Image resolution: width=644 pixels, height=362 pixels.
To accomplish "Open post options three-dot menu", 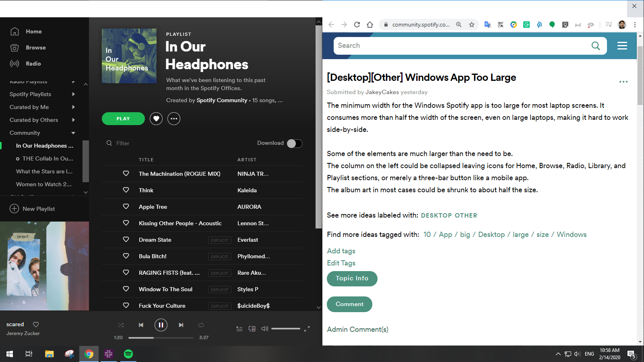I will [x=623, y=82].
